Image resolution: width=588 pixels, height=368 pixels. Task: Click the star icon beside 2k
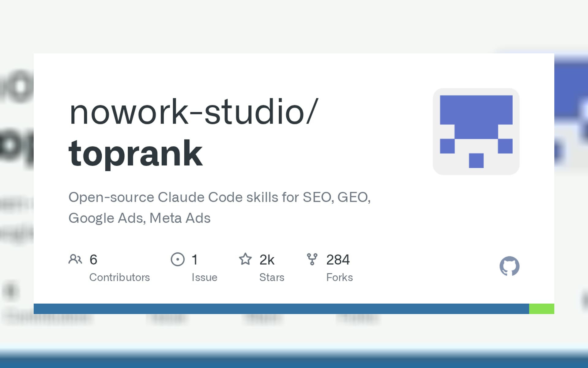[x=245, y=259]
